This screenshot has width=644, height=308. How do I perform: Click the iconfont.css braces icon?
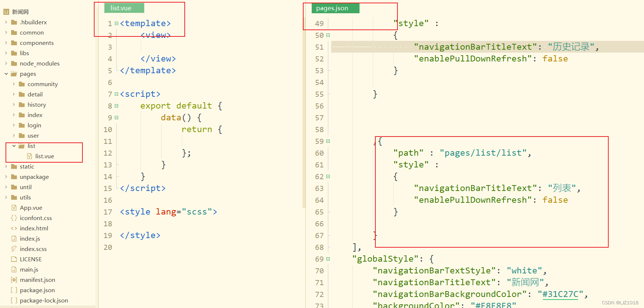[x=14, y=218]
